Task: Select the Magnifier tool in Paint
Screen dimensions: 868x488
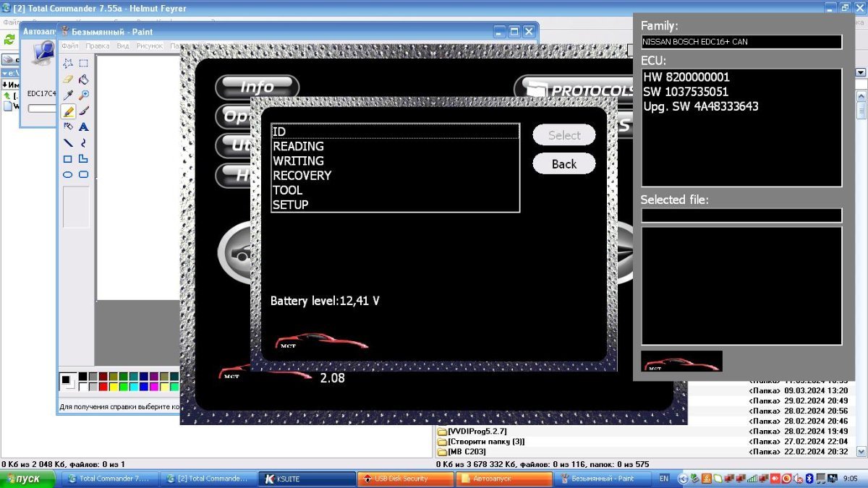Action: tap(84, 95)
